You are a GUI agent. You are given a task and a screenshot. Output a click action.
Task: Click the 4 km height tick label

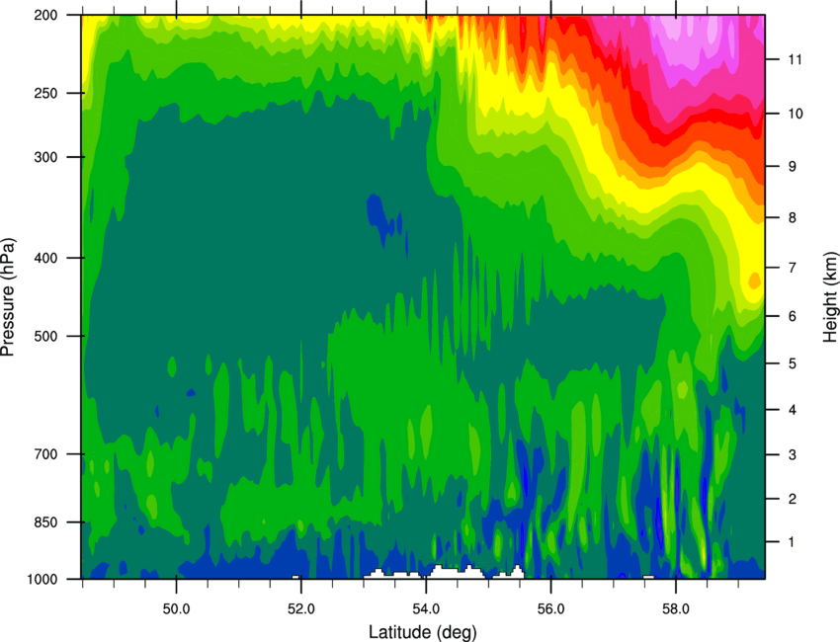click(x=793, y=410)
